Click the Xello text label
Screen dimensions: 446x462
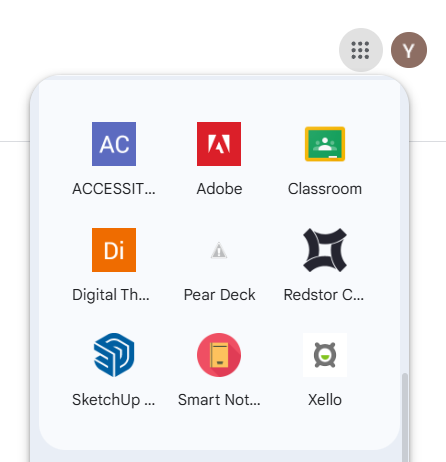(325, 400)
